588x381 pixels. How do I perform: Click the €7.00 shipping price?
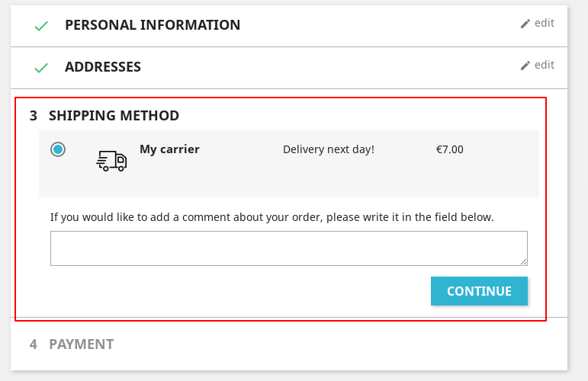coord(449,149)
